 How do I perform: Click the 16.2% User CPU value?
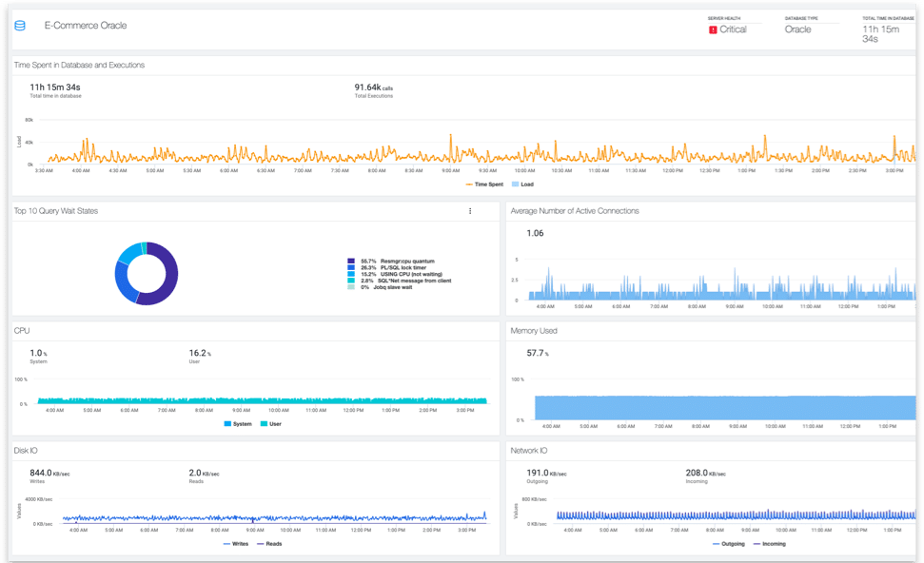click(200, 353)
